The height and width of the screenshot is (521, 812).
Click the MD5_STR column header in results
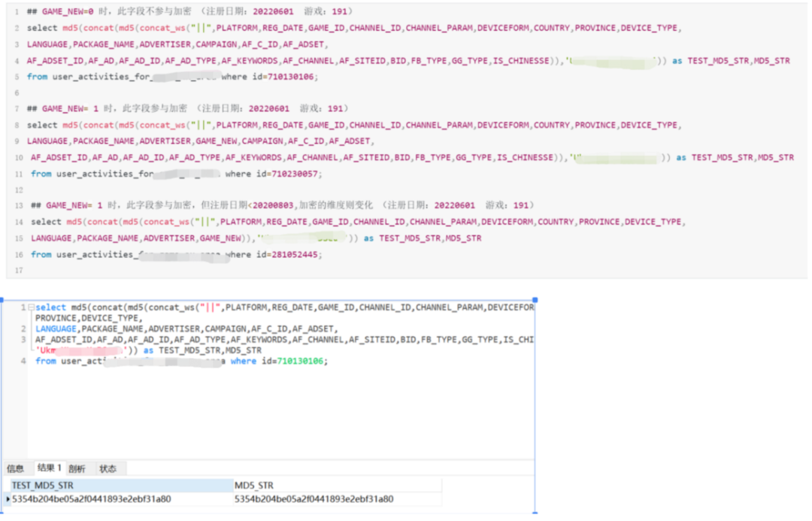(x=338, y=485)
